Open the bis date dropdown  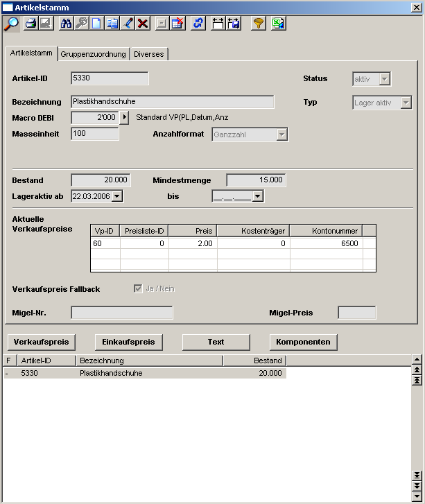257,196
